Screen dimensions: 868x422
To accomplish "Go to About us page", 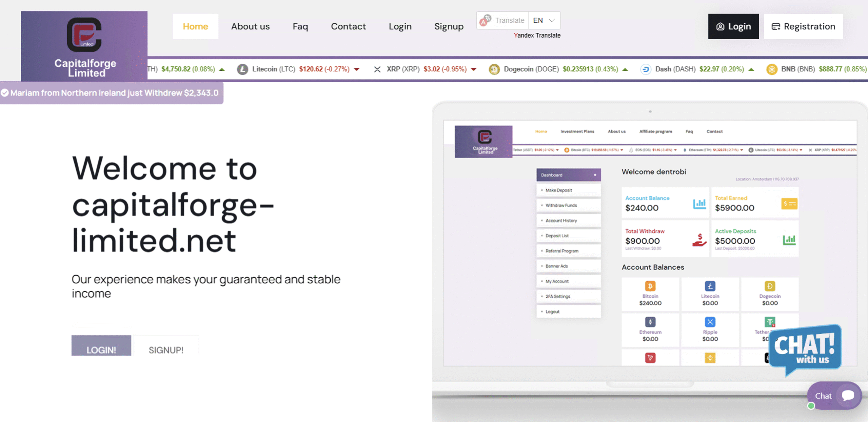I will pyautogui.click(x=250, y=26).
